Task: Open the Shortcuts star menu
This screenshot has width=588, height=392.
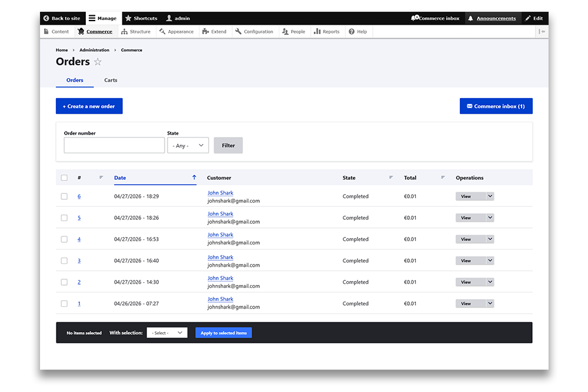Action: tap(141, 18)
